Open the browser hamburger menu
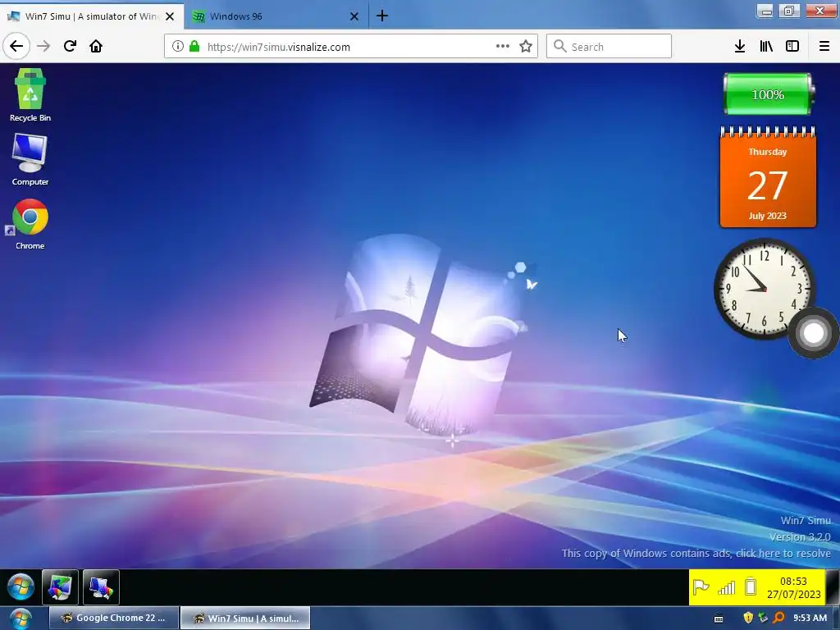Viewport: 840px width, 630px height. pos(824,46)
